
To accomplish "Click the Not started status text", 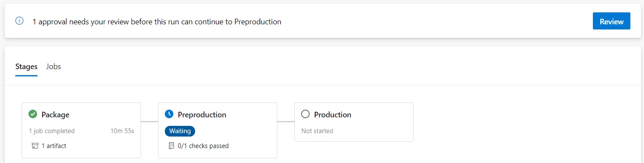I will click(317, 131).
